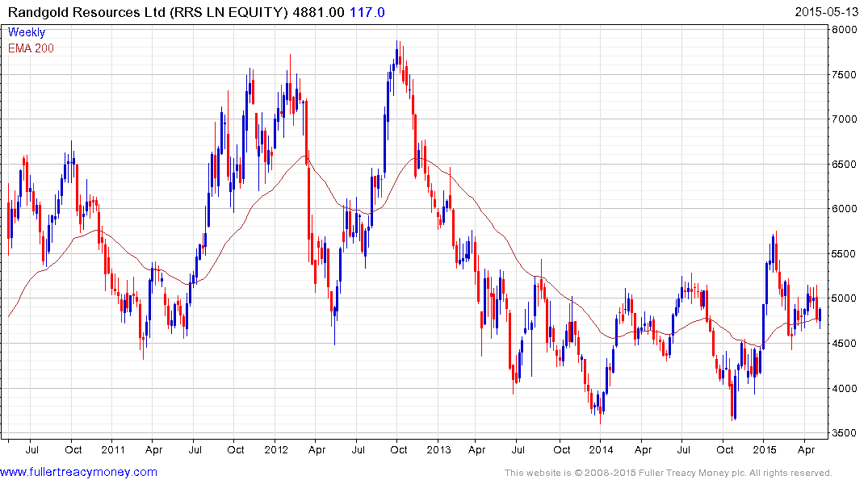The image size is (868, 484).
Task: Click the 2012 year axis label
Action: click(276, 449)
